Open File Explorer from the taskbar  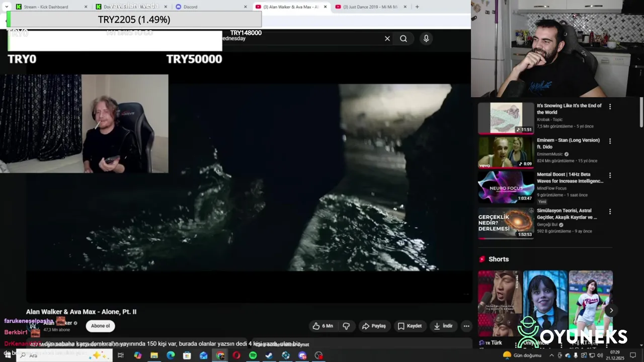(x=154, y=355)
